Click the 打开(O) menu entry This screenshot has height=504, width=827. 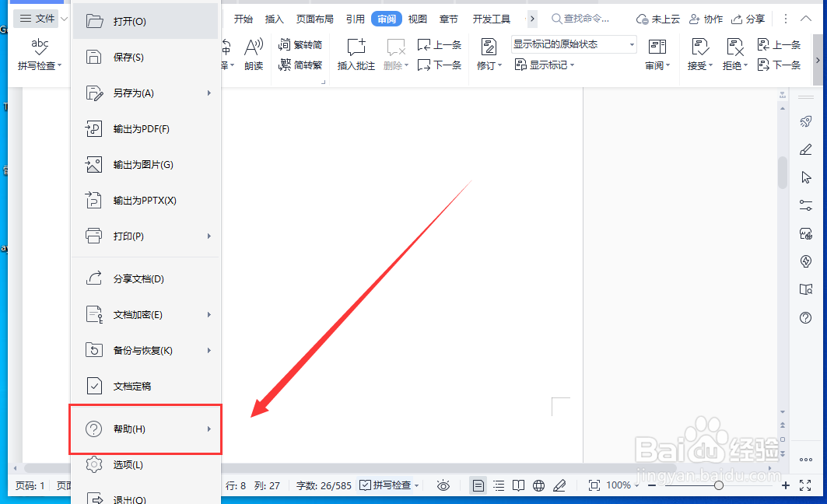coord(145,22)
